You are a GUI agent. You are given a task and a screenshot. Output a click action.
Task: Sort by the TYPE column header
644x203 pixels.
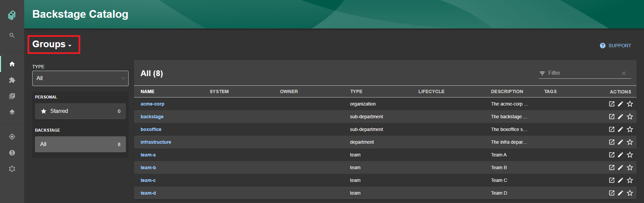pos(356,91)
